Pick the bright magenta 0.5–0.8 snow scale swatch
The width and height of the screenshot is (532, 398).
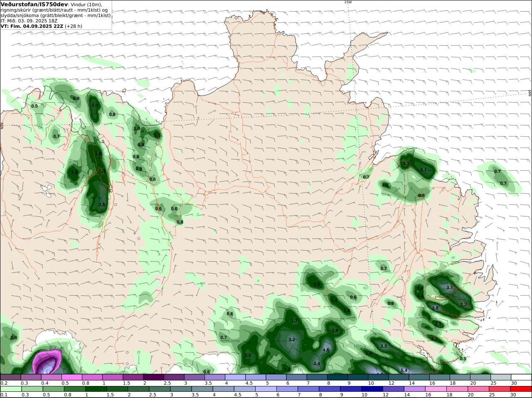click(72, 377)
